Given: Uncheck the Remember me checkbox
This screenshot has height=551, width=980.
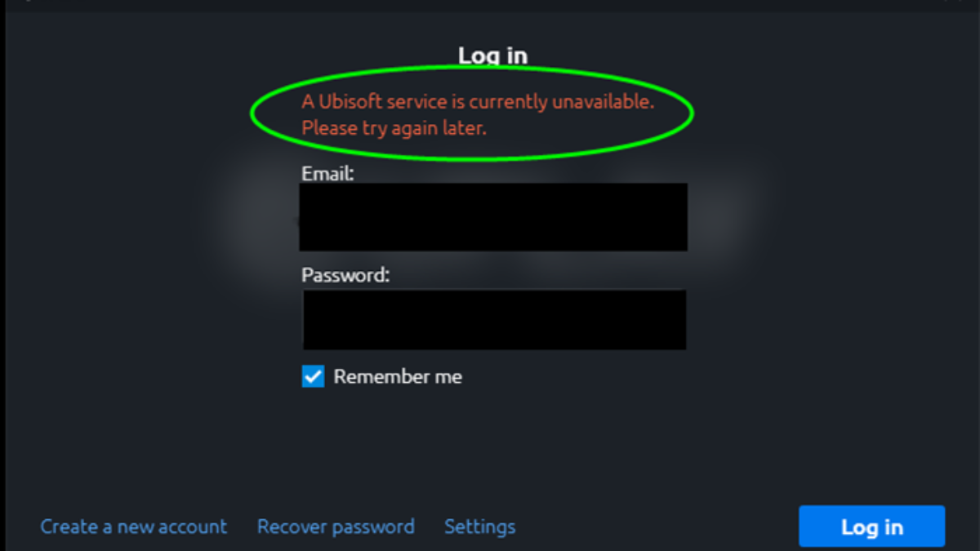Looking at the screenshot, I should pos(313,376).
